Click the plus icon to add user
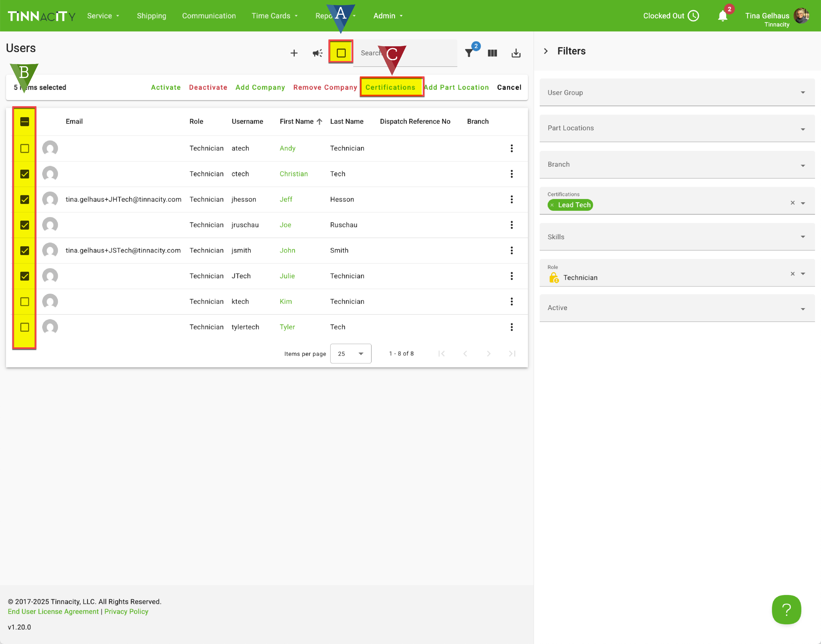This screenshot has height=644, width=821. [x=294, y=53]
